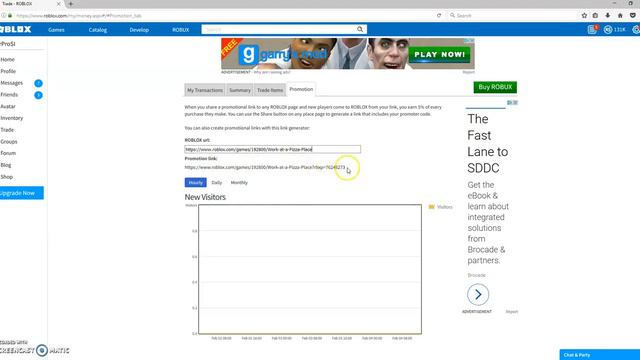Select the Hourly chart view
Image resolution: width=640 pixels, height=360 pixels.
pyautogui.click(x=196, y=182)
